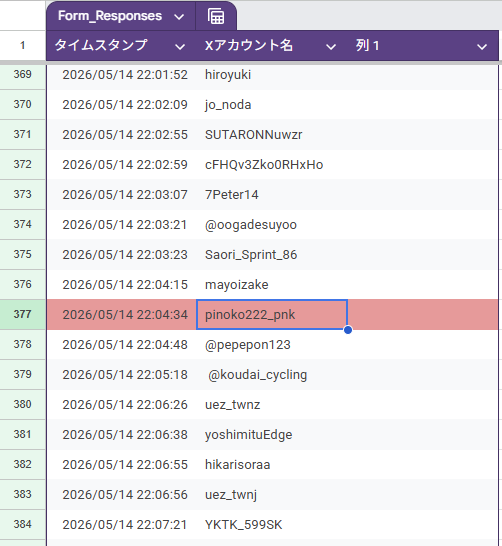Select row header 373

point(23,194)
